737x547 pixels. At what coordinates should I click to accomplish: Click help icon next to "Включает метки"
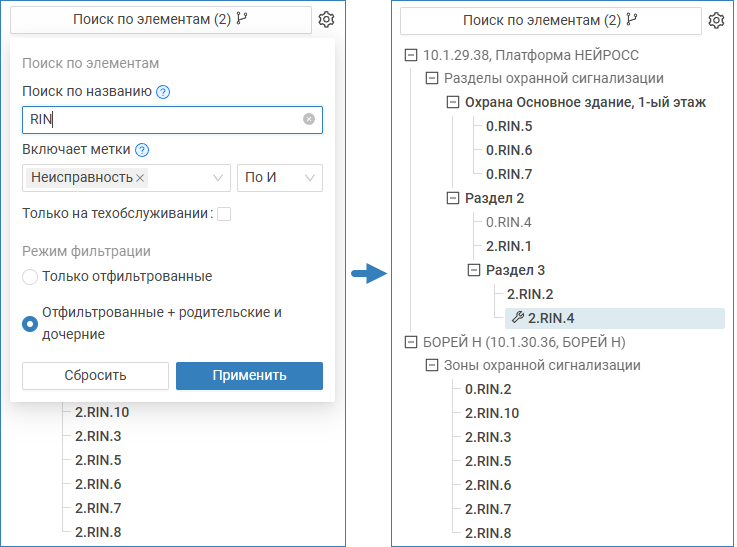click(142, 151)
